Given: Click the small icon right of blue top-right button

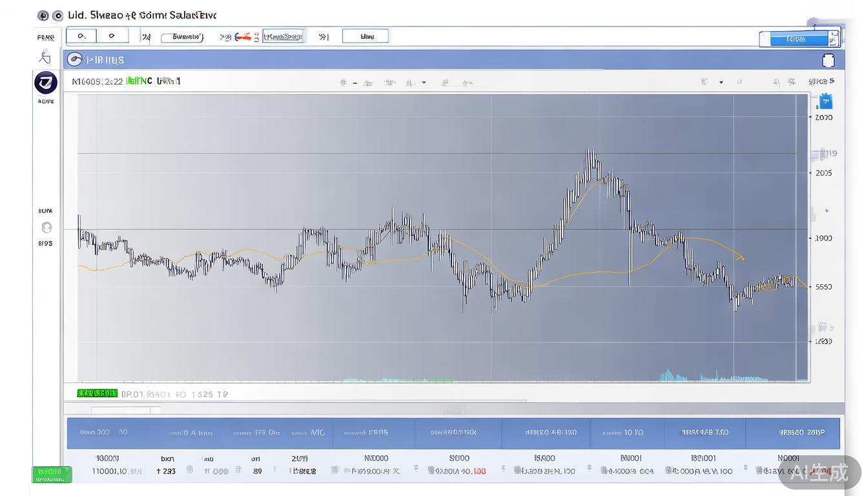Looking at the screenshot, I should tap(834, 39).
